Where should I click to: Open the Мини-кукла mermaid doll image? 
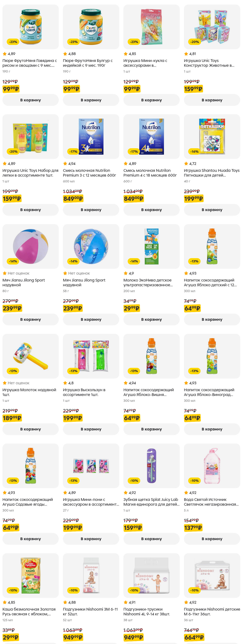pos(151,27)
